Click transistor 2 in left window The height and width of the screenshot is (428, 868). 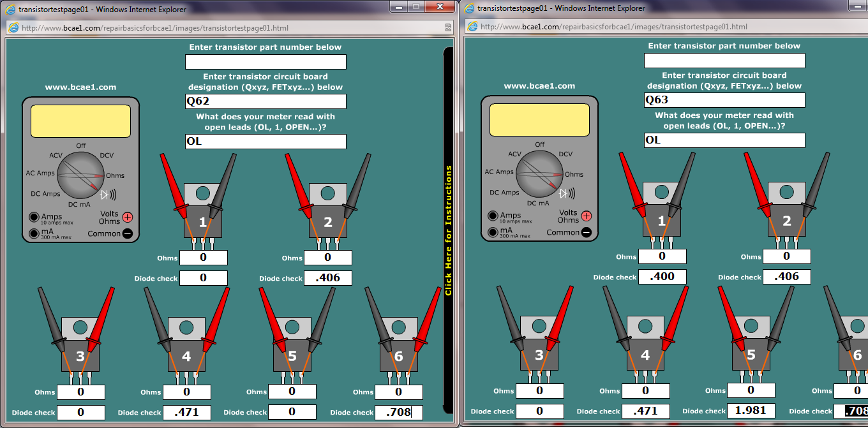point(327,210)
